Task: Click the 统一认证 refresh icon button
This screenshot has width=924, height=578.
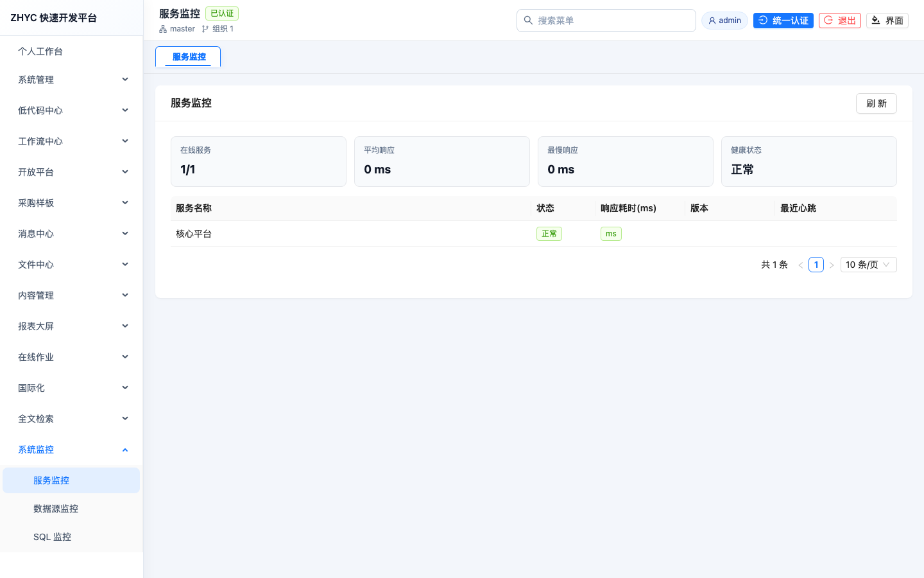Action: pyautogui.click(x=763, y=21)
